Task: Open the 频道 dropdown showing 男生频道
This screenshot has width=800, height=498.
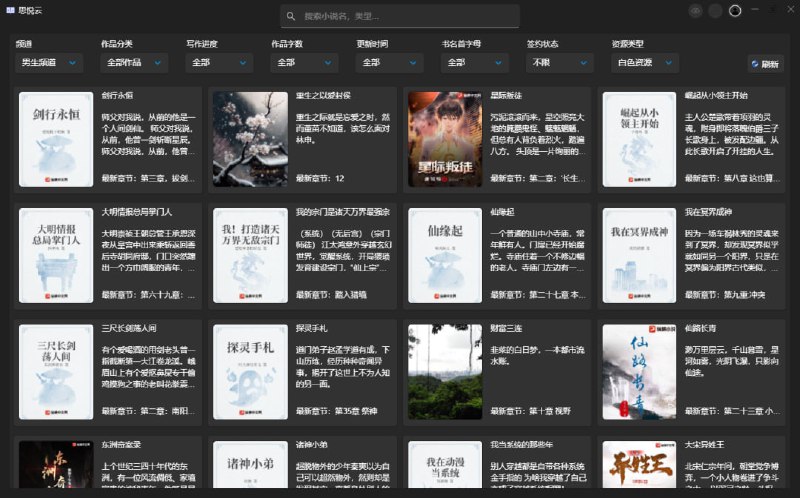Action: [49, 63]
